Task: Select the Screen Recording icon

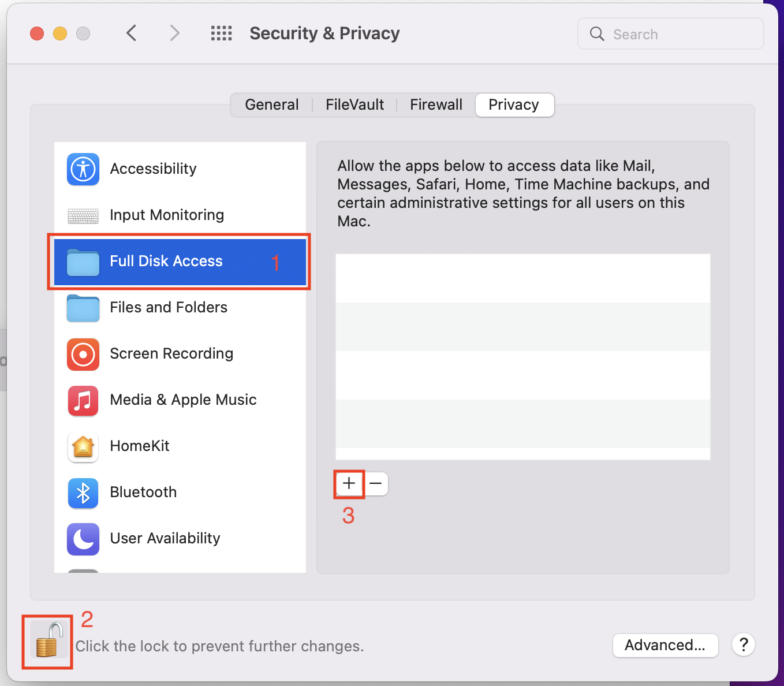Action: pos(83,354)
